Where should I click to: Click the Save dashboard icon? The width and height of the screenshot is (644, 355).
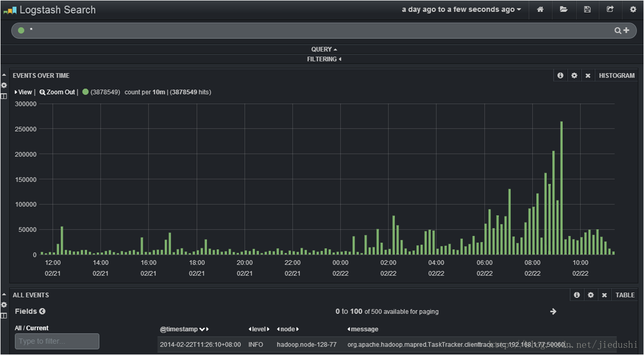coord(587,9)
